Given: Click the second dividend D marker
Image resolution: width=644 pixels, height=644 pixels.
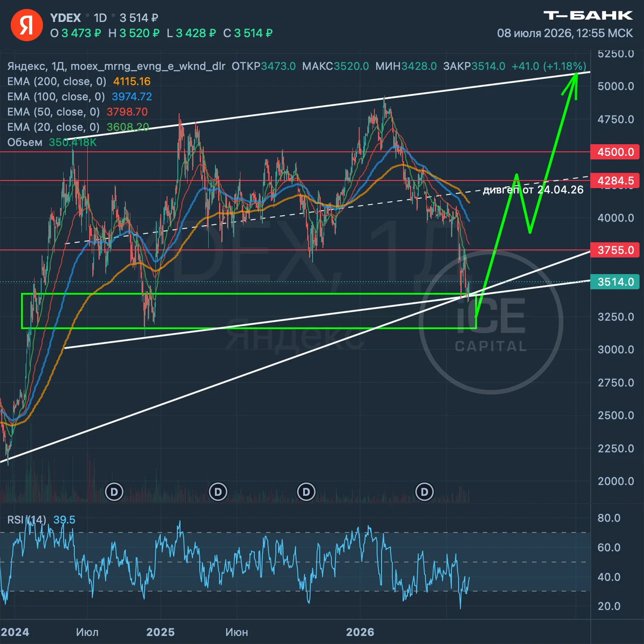Looking at the screenshot, I should pyautogui.click(x=218, y=492).
